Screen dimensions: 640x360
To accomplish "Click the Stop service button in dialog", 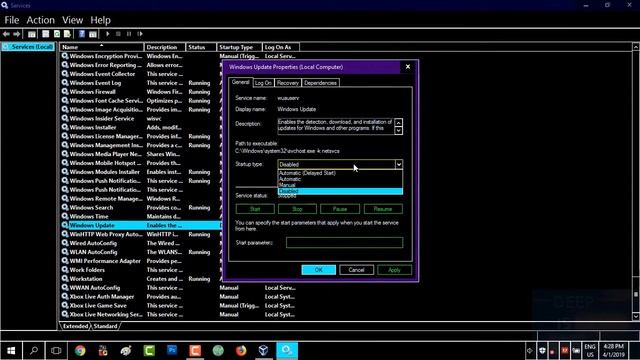I will [x=297, y=209].
